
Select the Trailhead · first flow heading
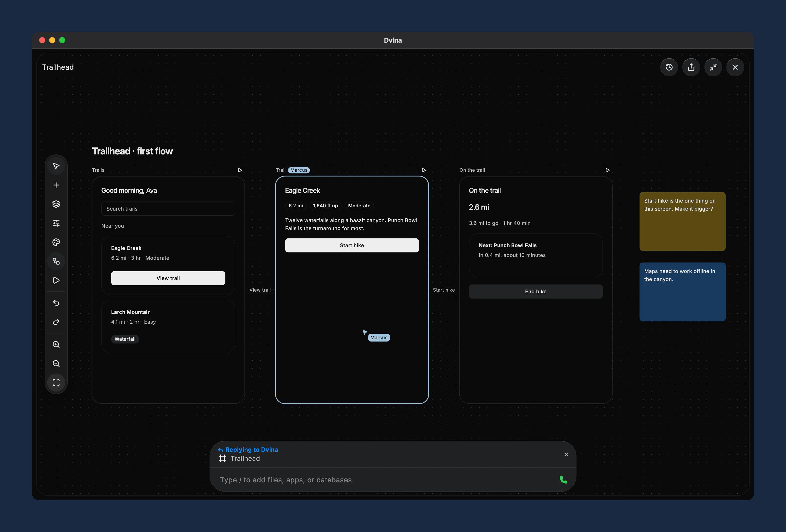pyautogui.click(x=132, y=151)
